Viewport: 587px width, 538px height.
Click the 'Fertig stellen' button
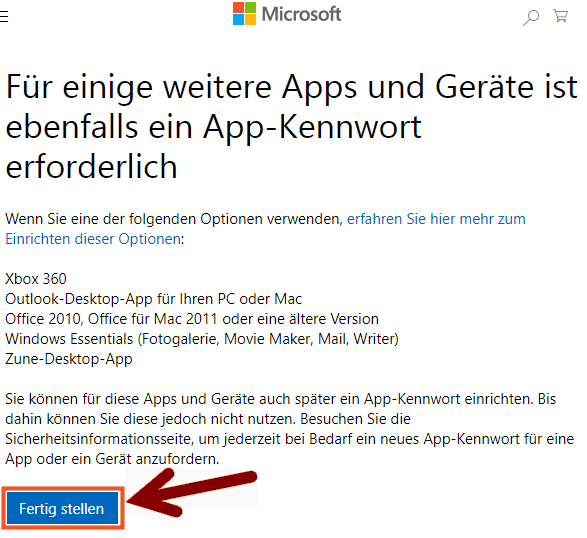tap(62, 508)
